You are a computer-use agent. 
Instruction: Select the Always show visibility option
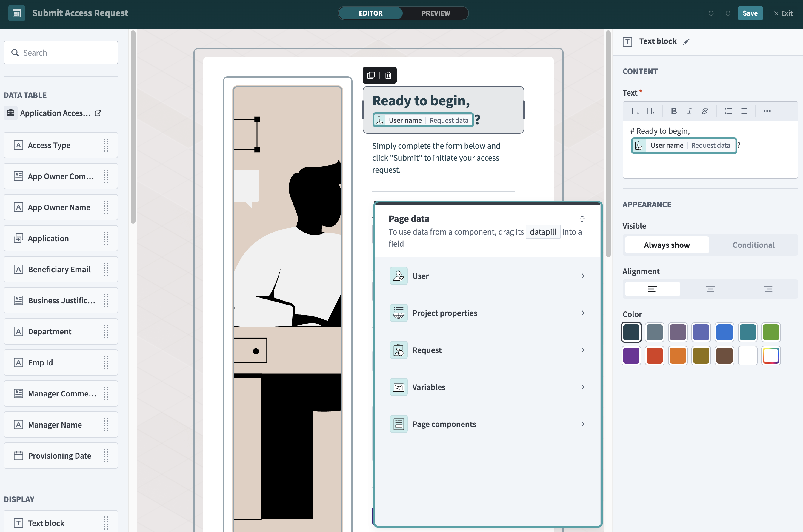pos(667,245)
